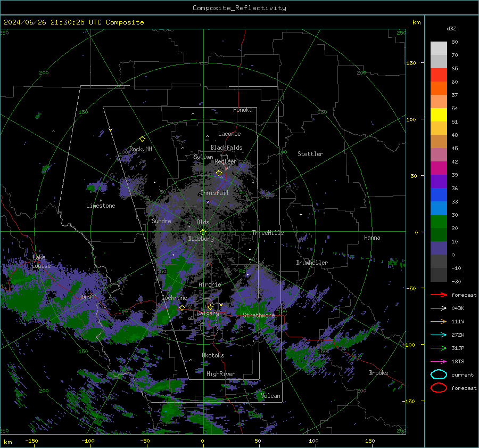The width and height of the screenshot is (479, 448).
Task: Click the Lacombe city label
Action: click(x=229, y=134)
